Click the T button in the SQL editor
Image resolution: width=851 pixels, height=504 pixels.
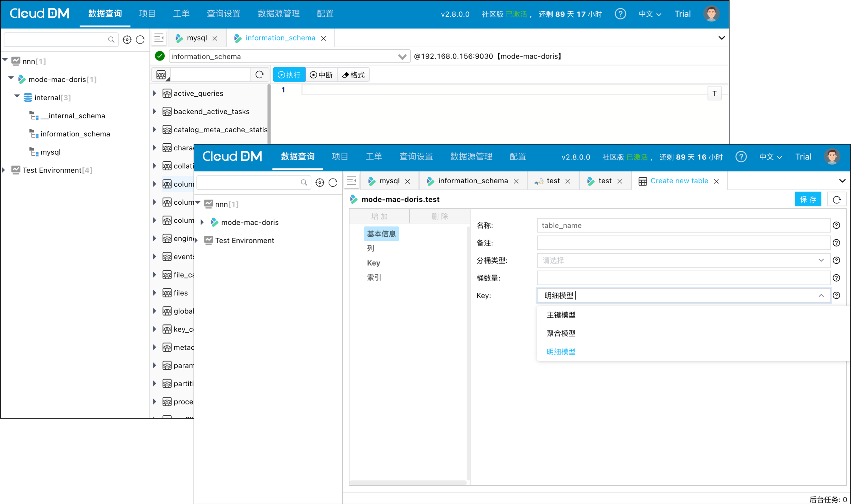(714, 94)
